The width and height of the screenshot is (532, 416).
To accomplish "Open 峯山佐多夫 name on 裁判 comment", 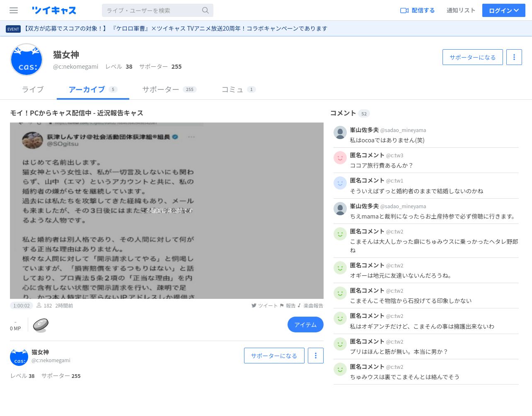I will (x=364, y=206).
